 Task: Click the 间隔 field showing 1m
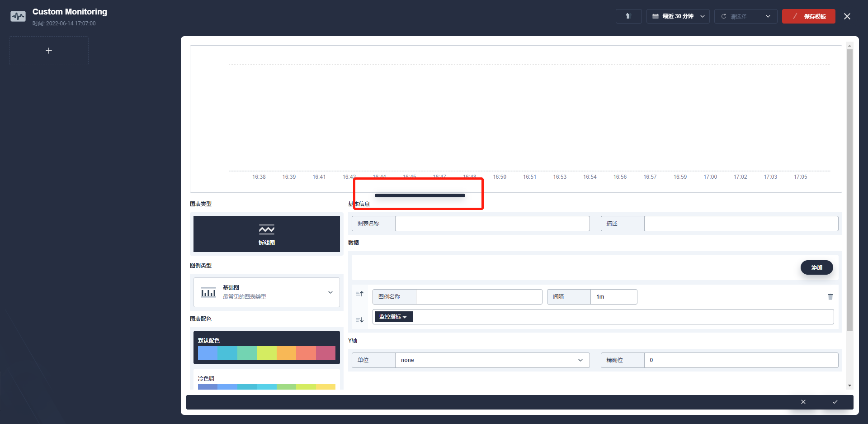click(x=613, y=297)
